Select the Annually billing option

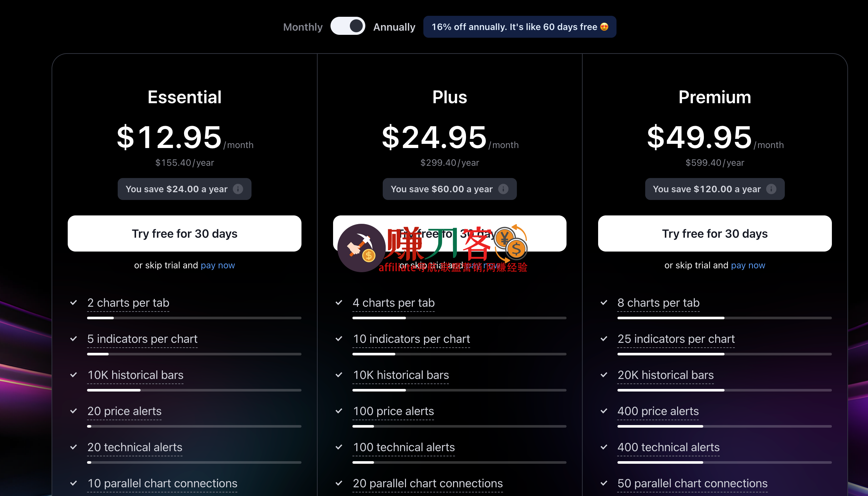(x=394, y=27)
